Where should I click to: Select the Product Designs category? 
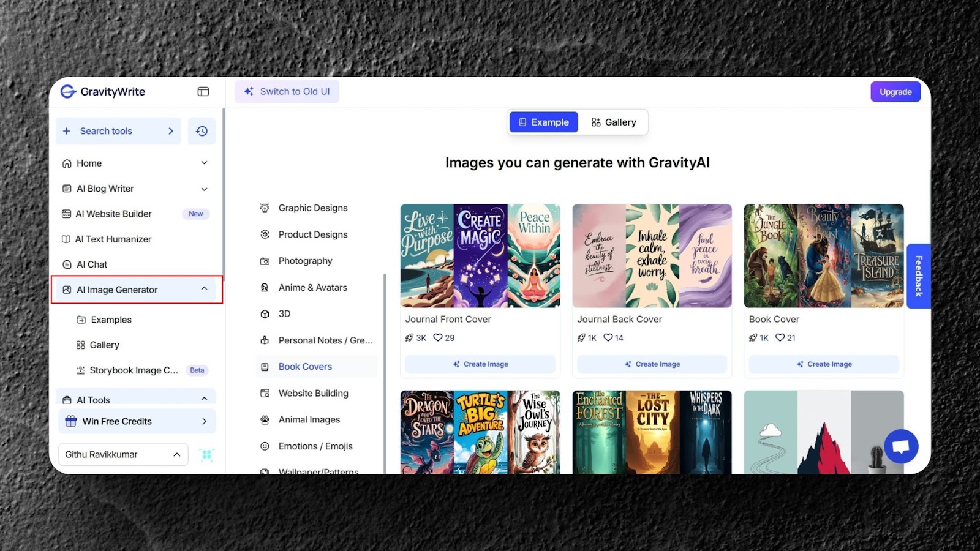tap(313, 234)
